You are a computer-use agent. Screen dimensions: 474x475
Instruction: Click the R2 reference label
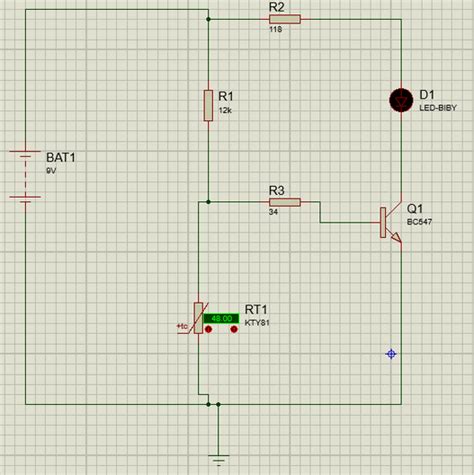point(276,7)
